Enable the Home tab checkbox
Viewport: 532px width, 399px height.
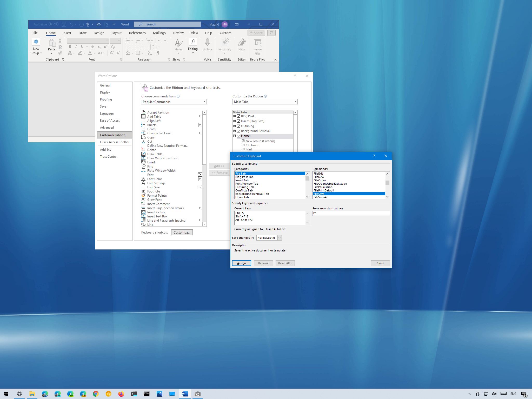tap(239, 136)
